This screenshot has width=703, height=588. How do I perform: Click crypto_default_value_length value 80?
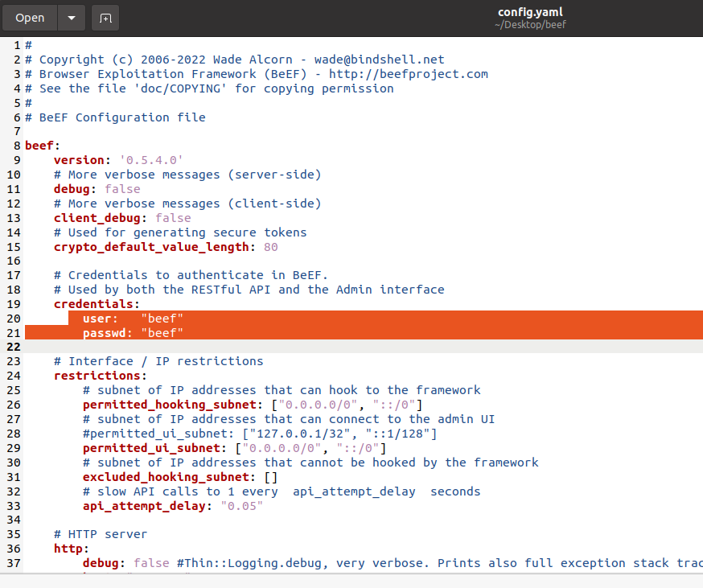271,247
